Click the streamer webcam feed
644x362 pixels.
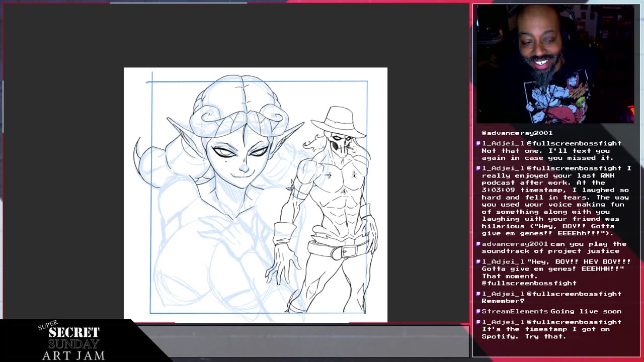(x=555, y=64)
